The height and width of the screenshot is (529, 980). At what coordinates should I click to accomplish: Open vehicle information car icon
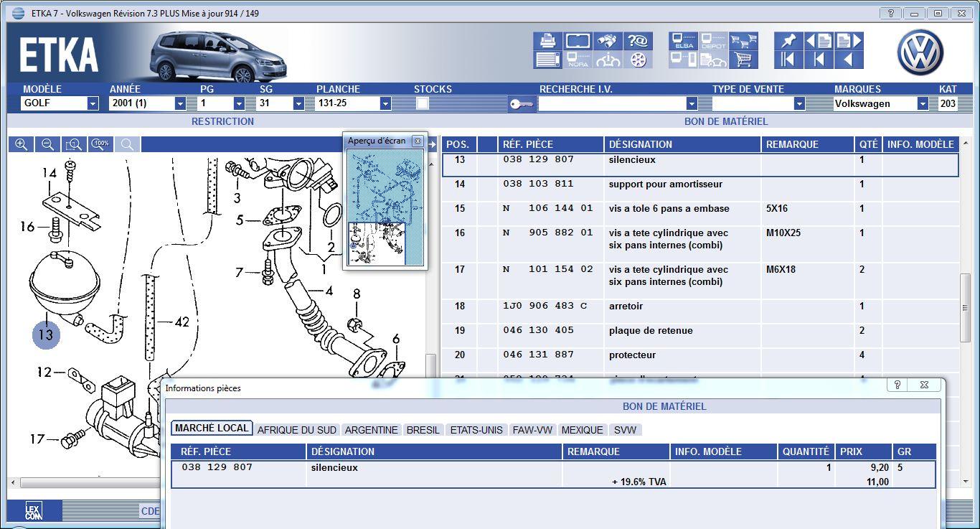pyautogui.click(x=608, y=60)
